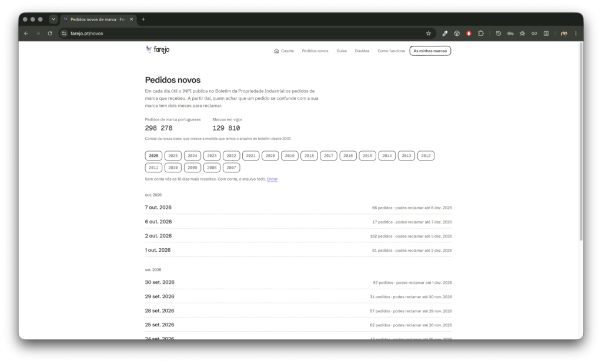This screenshot has height=364, width=602.
Task: Open the Chrome profile avatar
Action: 564,34
